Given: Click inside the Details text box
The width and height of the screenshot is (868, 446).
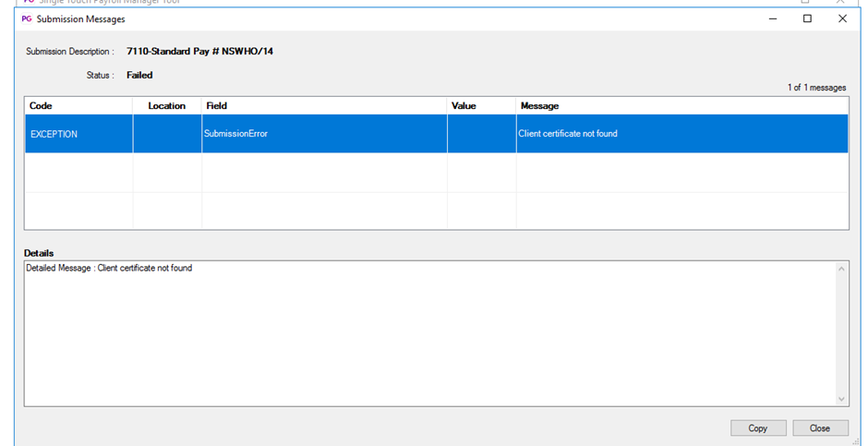Looking at the screenshot, I should tap(425, 332).
